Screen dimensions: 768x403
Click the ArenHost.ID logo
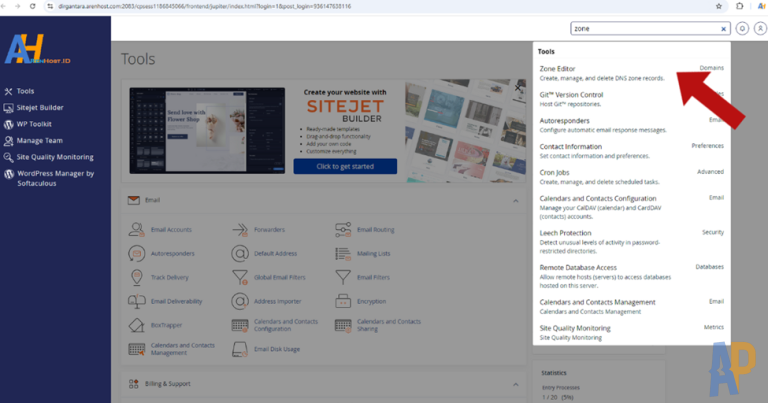(37, 49)
